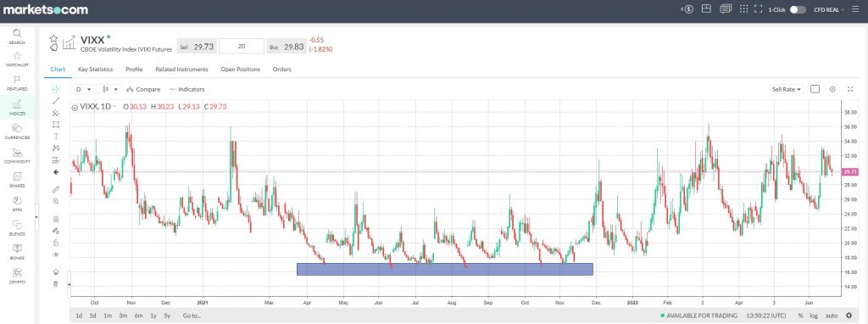
Task: Open chart settings gear at the bottom right
Action: pos(849,316)
